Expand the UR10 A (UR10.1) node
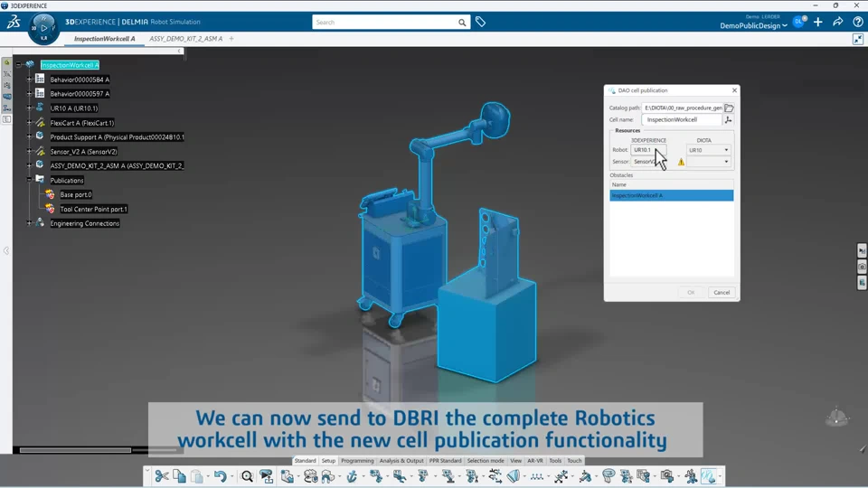 tap(29, 108)
